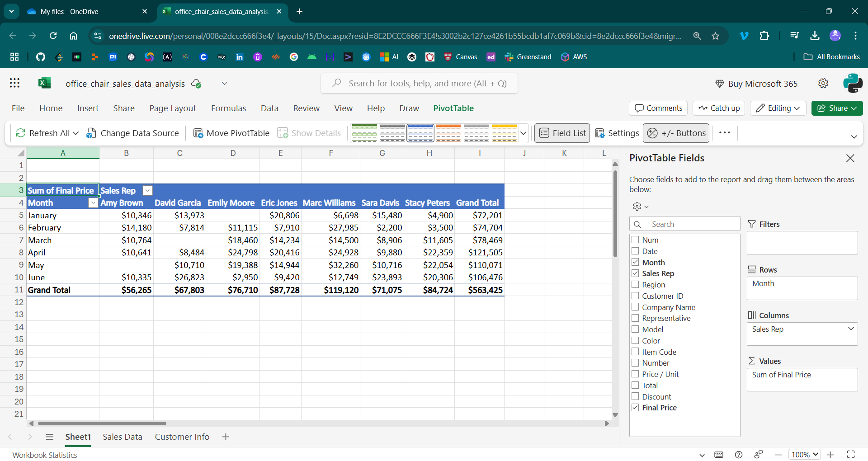This screenshot has width=868, height=461.
Task: Select the orange PivotTable style swatch
Action: pos(448,133)
